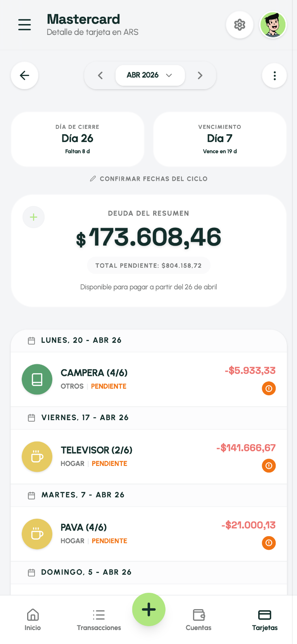Open the Día de cierre card

[78, 139]
